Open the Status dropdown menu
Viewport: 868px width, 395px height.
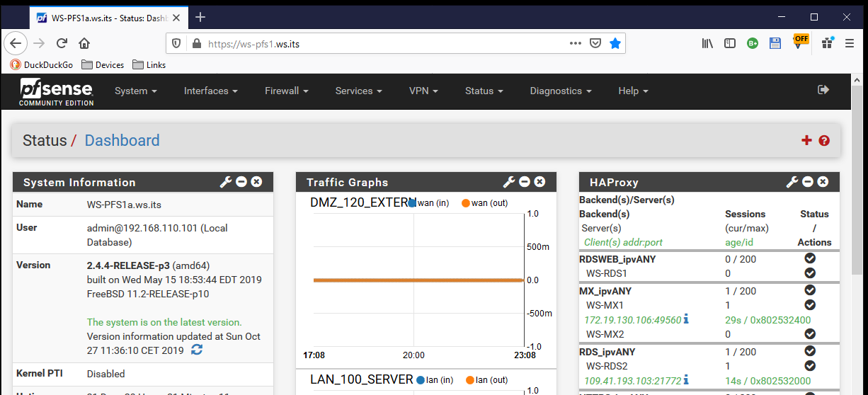point(484,91)
